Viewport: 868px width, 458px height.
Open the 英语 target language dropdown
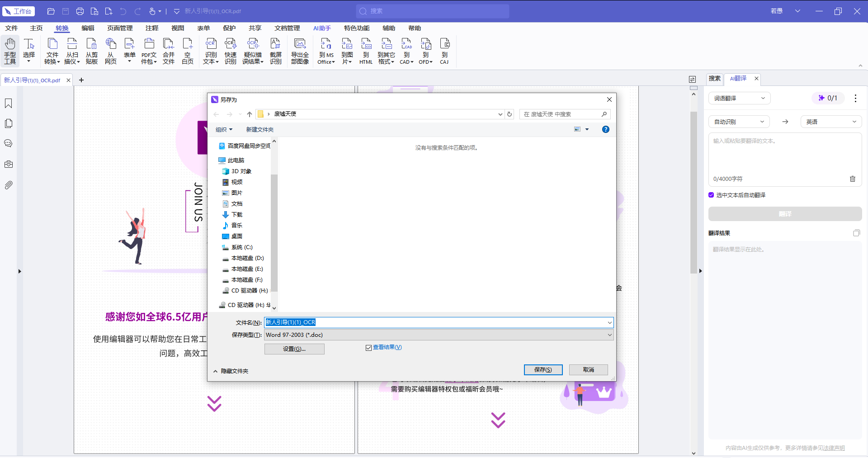tap(831, 122)
